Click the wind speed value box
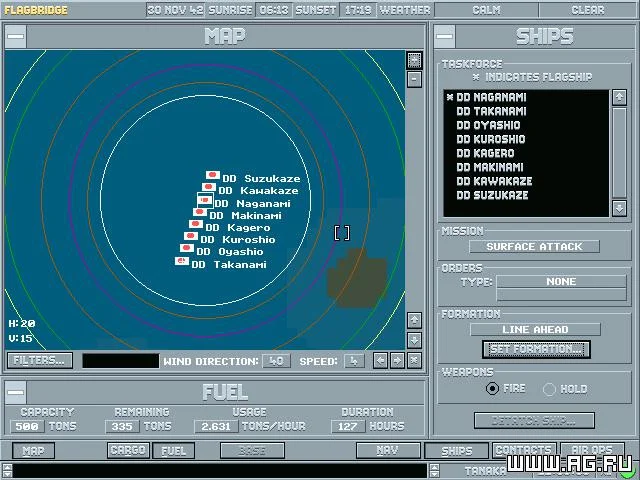This screenshot has width=640, height=480. (354, 361)
